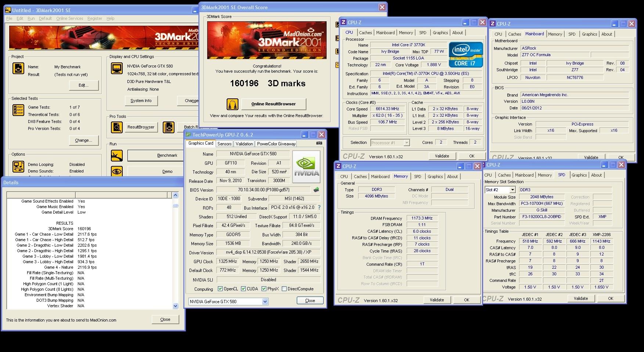
Task: Switch to Caches tab in CPU-Z CPU window
Action: point(366,33)
